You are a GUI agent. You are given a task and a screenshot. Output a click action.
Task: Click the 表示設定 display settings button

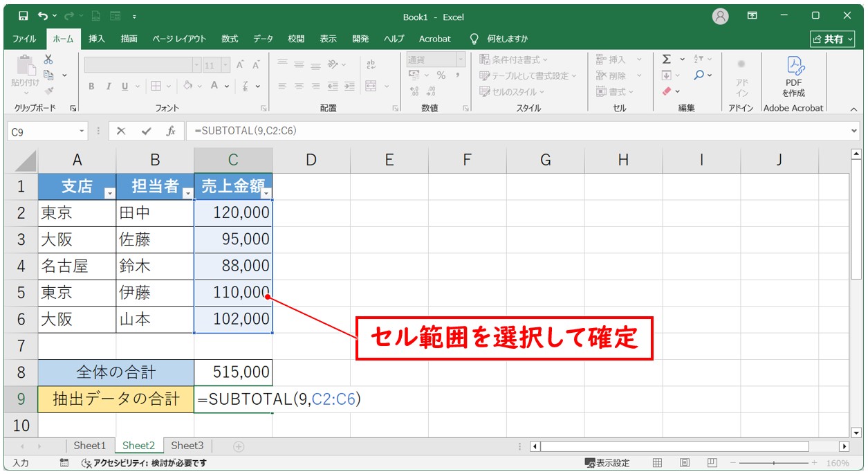click(x=607, y=463)
